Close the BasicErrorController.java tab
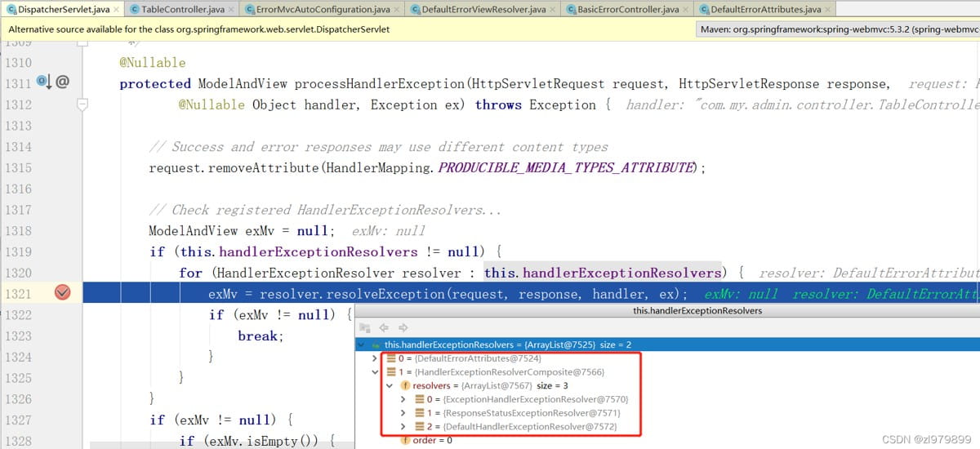The image size is (980, 449). coord(684,10)
